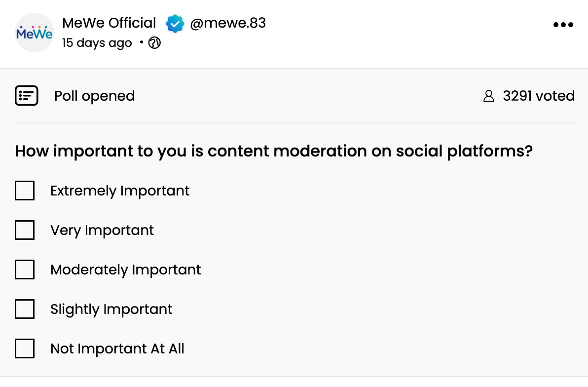Select the Very Important option label
The image size is (588, 387).
click(x=102, y=231)
